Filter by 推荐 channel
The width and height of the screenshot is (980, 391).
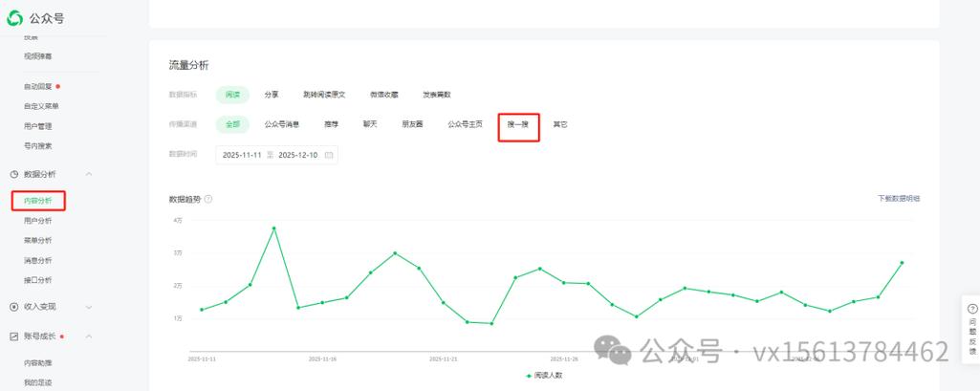tap(331, 124)
